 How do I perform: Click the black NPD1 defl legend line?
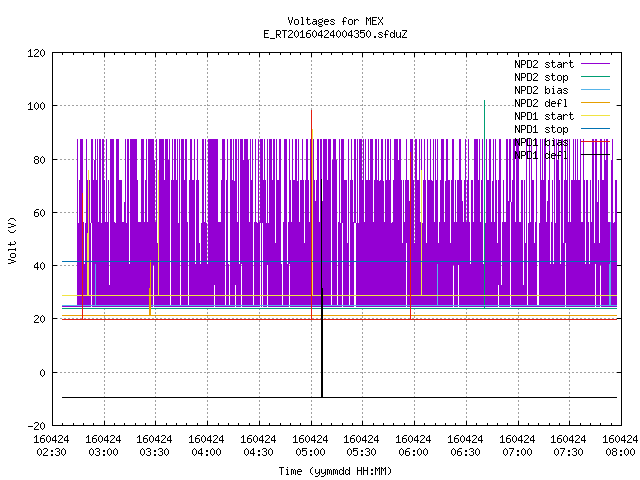click(x=595, y=155)
